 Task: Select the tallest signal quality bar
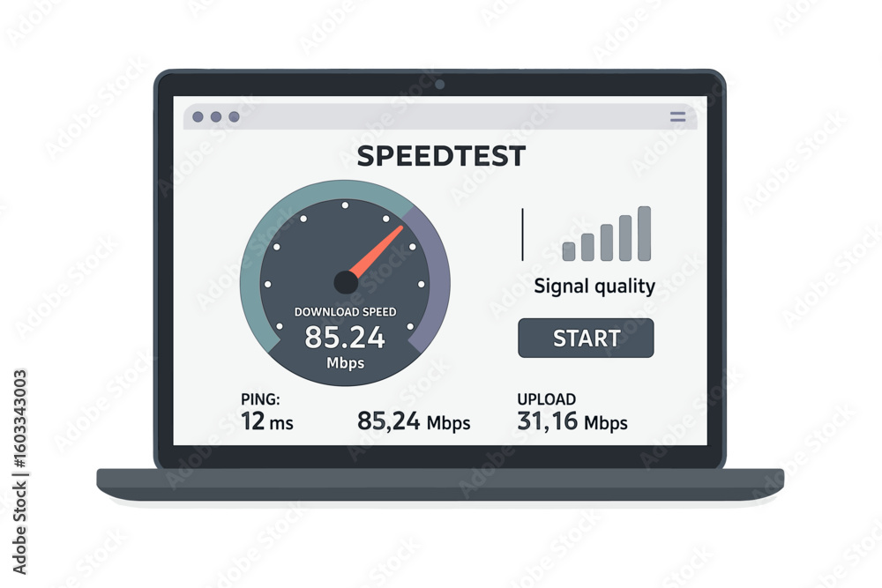click(644, 234)
